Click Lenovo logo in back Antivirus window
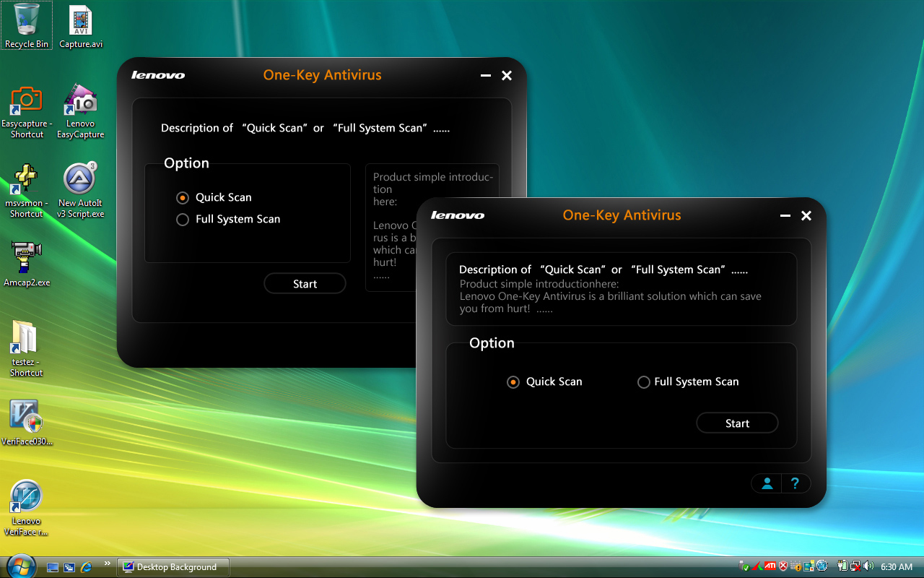 [x=158, y=75]
